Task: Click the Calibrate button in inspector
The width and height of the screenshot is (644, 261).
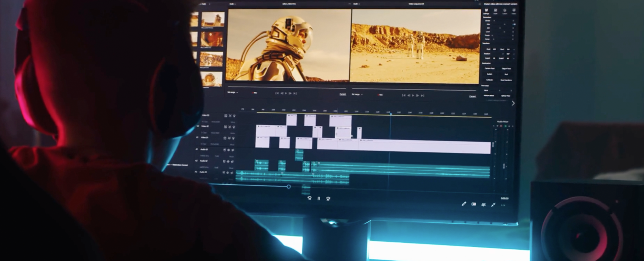Action: [489, 80]
